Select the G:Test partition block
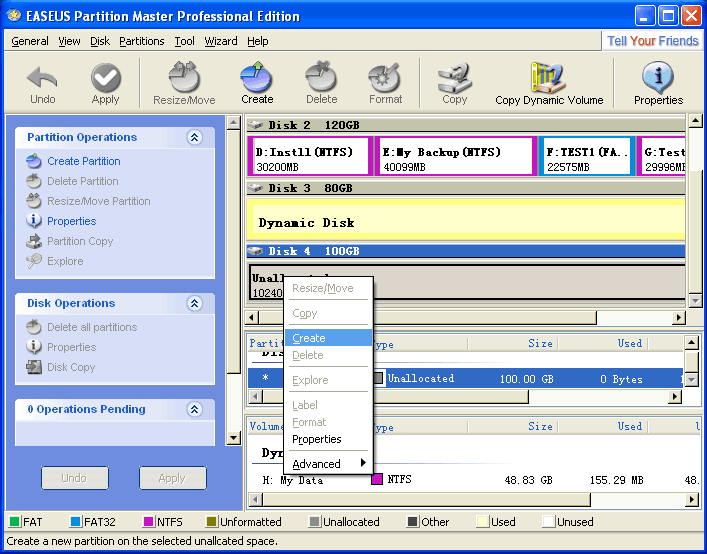Viewport: 707px width, 554px height. click(662, 156)
